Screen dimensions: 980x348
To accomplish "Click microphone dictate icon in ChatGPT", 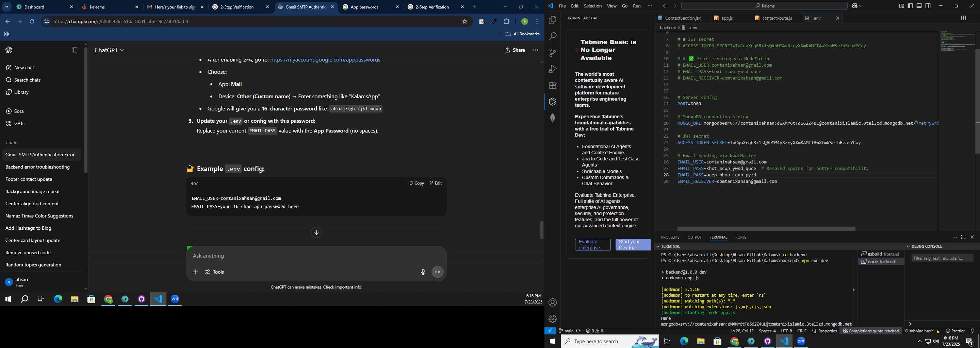I will click(x=423, y=272).
